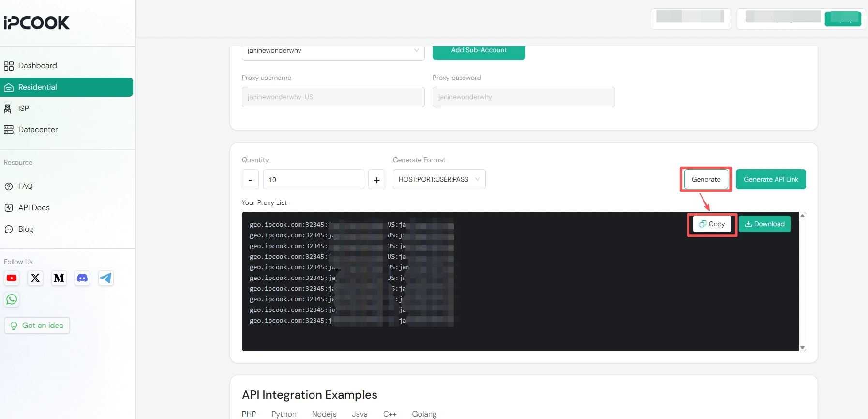Image resolution: width=868 pixels, height=419 pixels.
Task: Click the green button in top-right header
Action: 843,18
